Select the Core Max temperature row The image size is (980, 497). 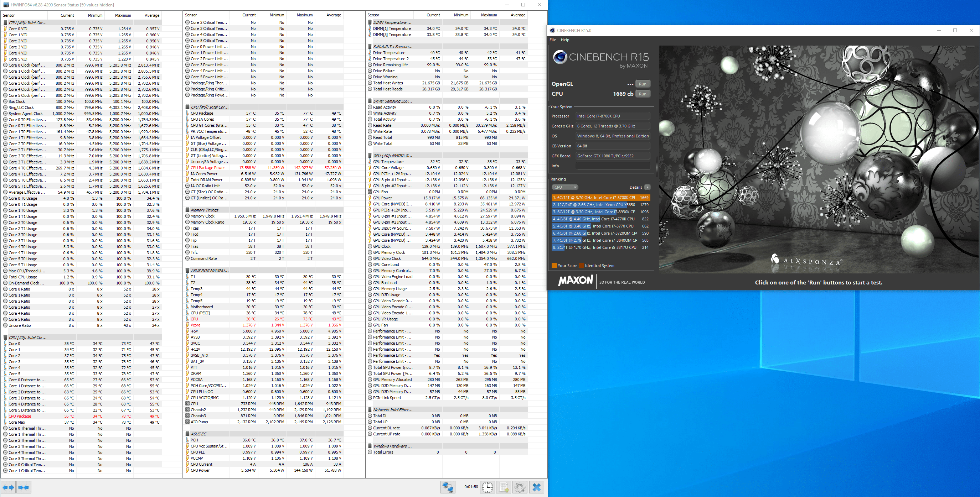coord(81,422)
